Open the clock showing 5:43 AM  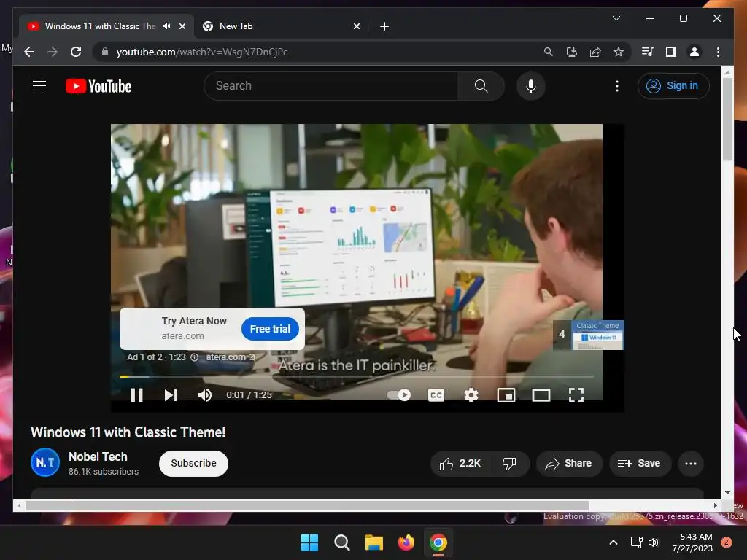[x=692, y=542]
